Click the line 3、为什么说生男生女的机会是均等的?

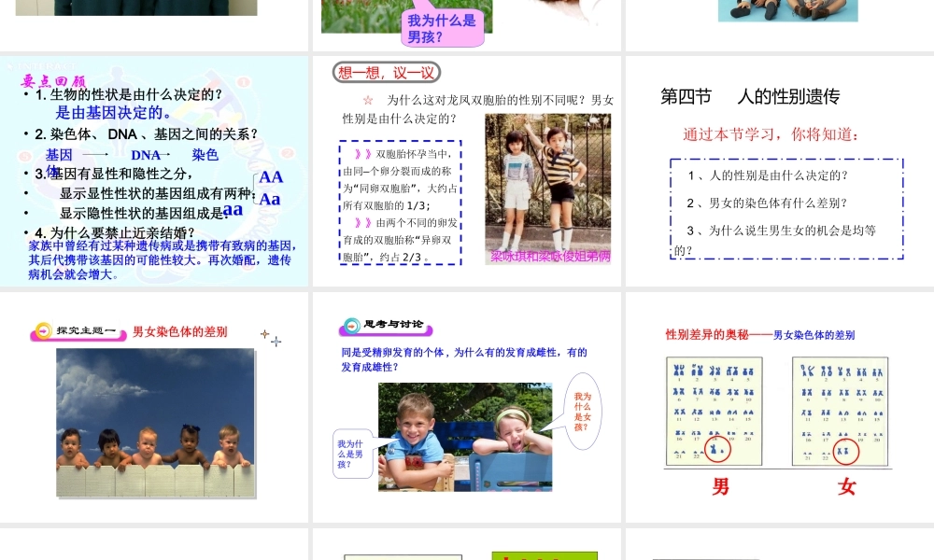pyautogui.click(x=775, y=240)
